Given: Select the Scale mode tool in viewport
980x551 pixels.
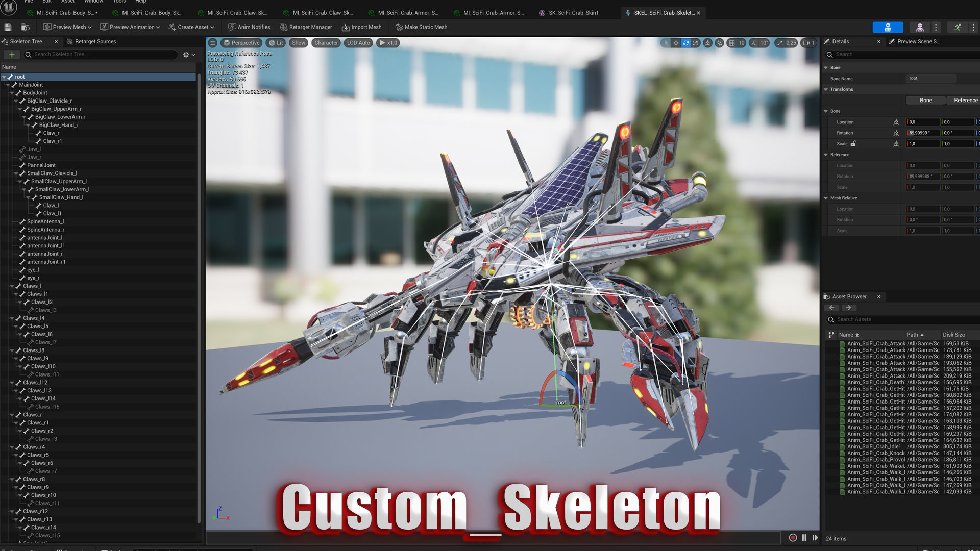Looking at the screenshot, I should 695,43.
